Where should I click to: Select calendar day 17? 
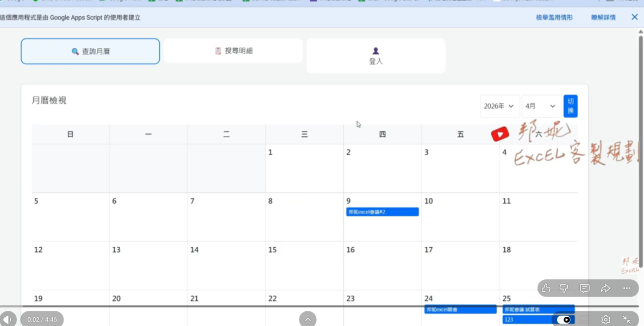pos(460,266)
